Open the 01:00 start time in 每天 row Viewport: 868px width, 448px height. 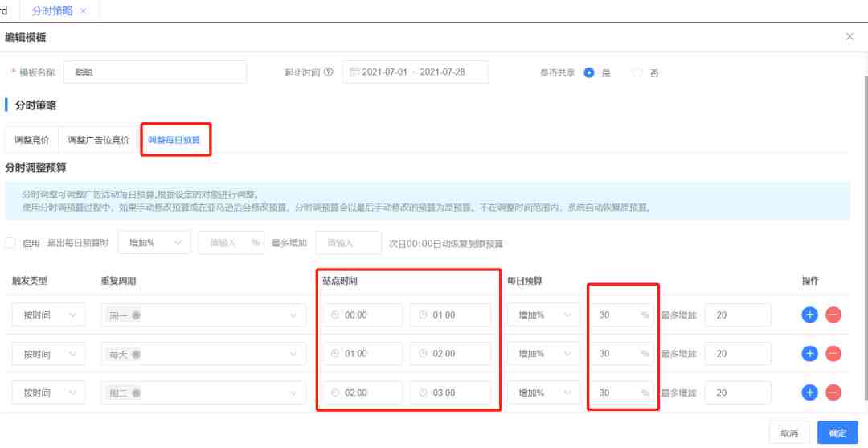click(362, 354)
